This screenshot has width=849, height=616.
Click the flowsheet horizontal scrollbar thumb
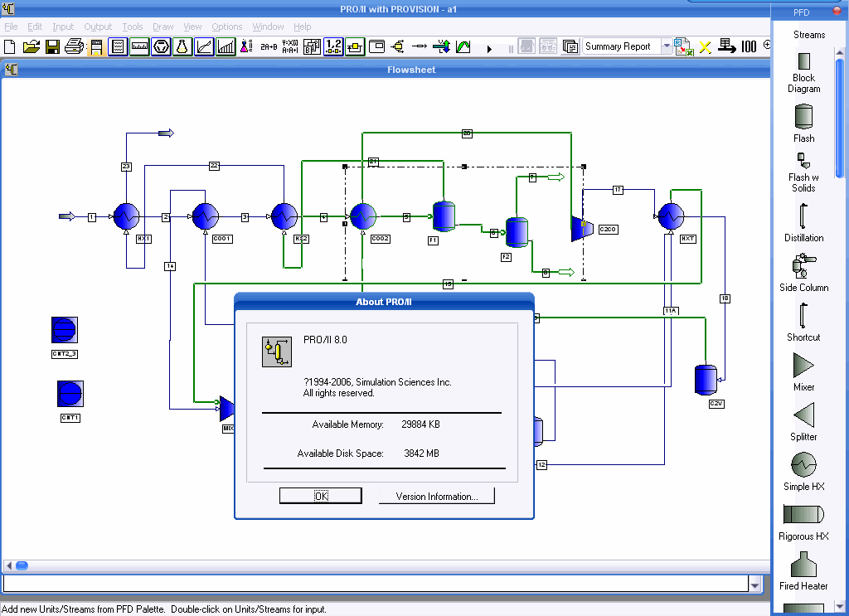pos(22,565)
